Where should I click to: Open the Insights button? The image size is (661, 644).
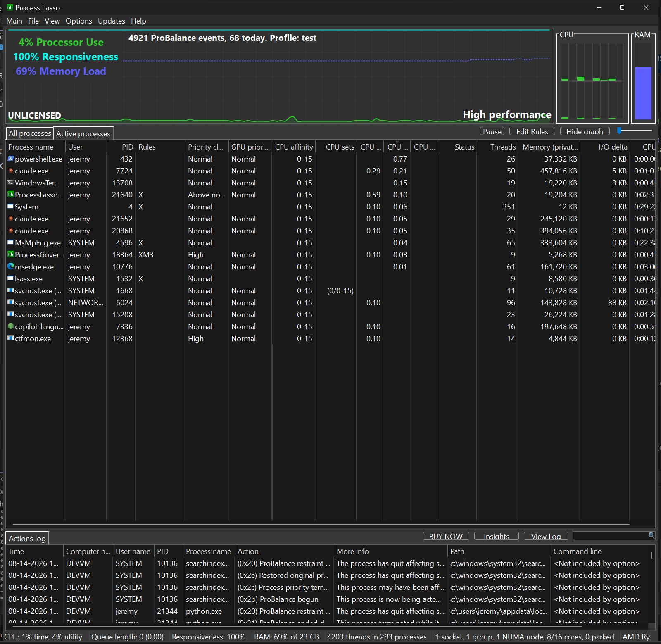click(497, 536)
